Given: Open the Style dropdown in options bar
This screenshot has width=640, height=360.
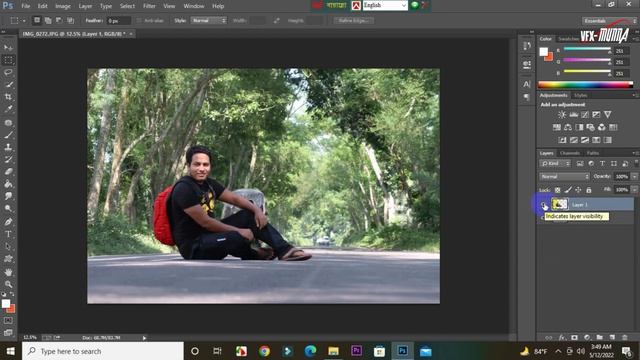Looking at the screenshot, I should pos(208,20).
